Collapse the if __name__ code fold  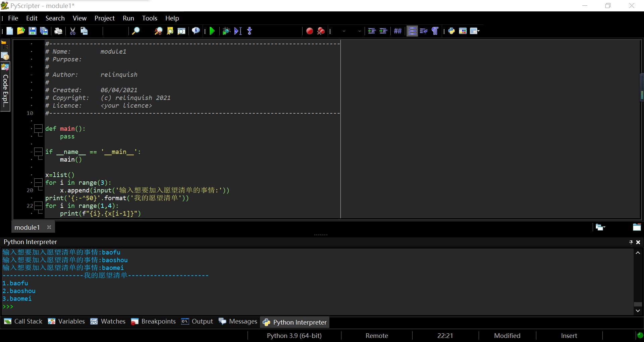coord(39,152)
